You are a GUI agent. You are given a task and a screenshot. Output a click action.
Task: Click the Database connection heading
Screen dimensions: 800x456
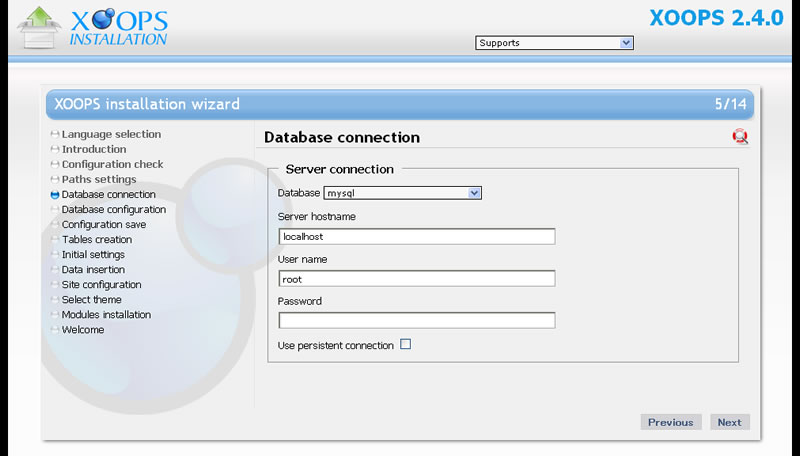point(342,137)
